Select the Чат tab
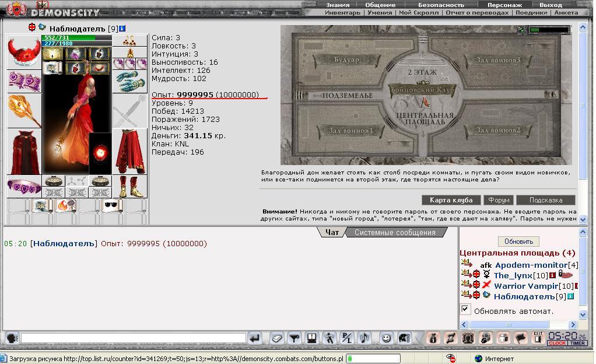596x364 pixels. [x=332, y=232]
